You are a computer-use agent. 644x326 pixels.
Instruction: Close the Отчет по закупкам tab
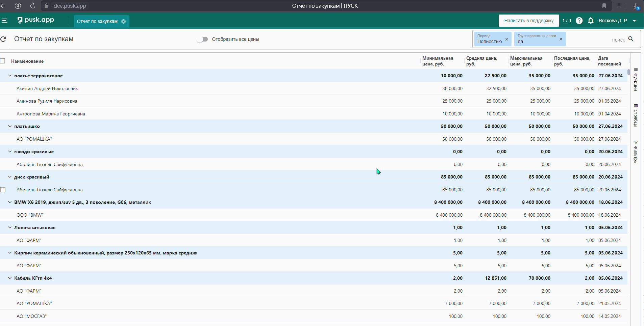123,21
